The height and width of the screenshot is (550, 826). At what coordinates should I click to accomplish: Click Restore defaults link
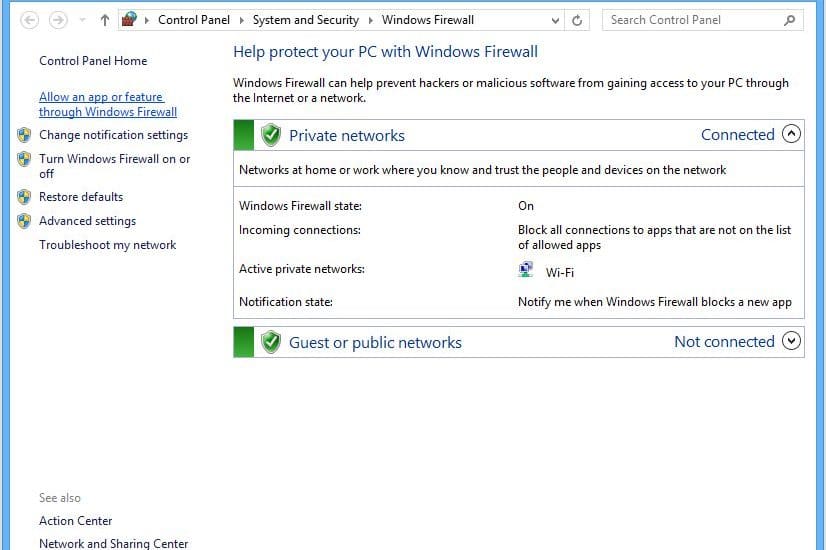point(81,197)
